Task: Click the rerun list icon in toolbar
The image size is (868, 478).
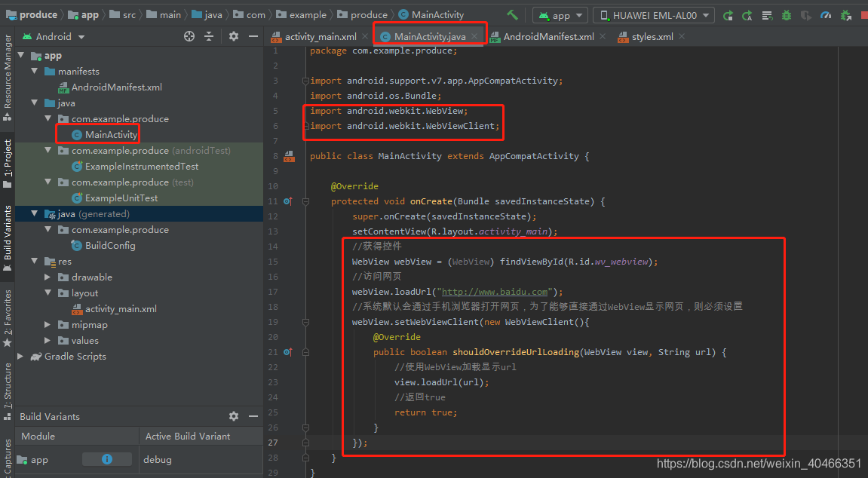Action: coord(767,16)
